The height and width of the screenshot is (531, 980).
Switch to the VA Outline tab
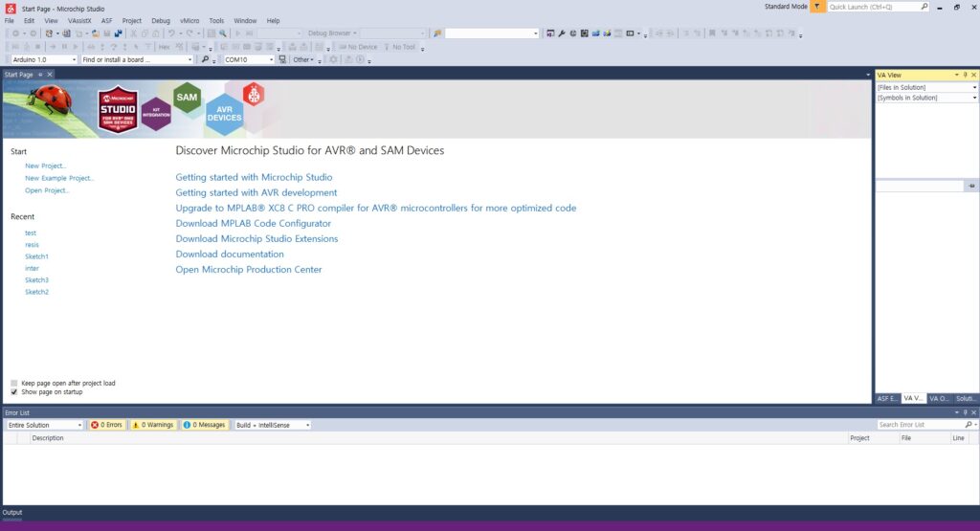coord(938,399)
